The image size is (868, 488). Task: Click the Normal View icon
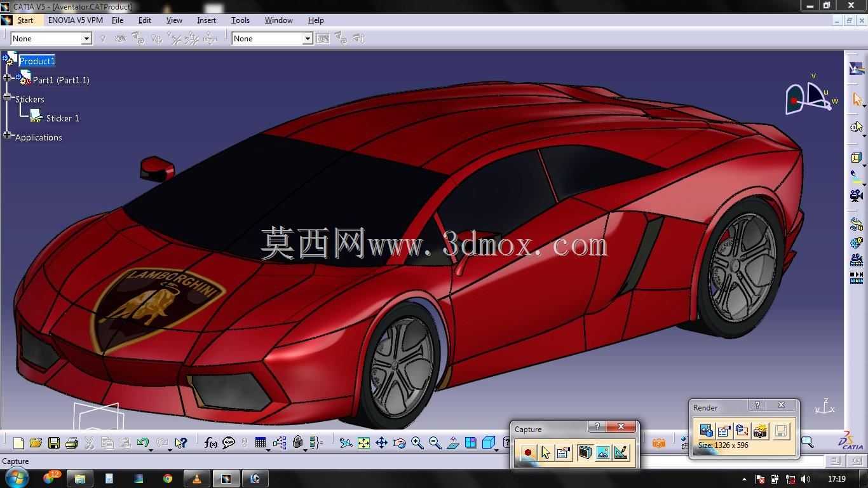[453, 443]
